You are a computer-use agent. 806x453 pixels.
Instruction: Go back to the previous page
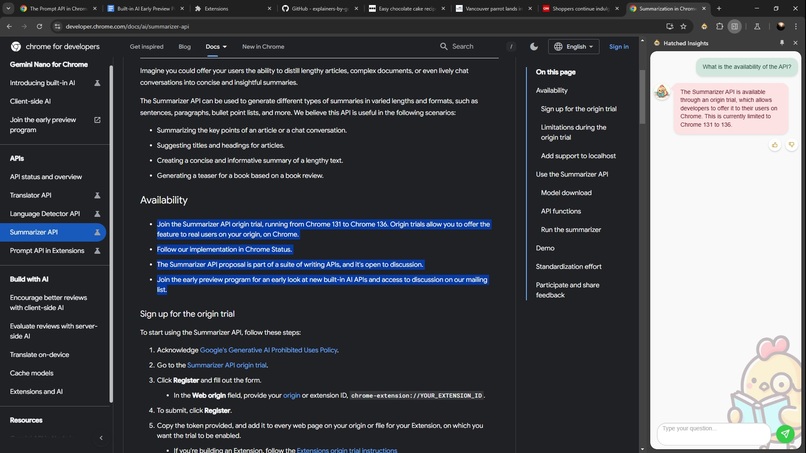click(x=9, y=26)
